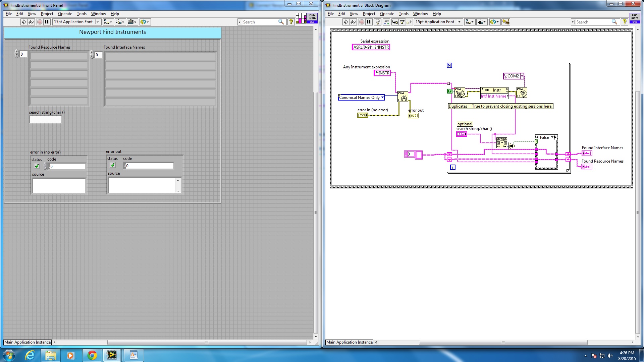Click Pause in Block Diagram toolbar

coord(369,22)
